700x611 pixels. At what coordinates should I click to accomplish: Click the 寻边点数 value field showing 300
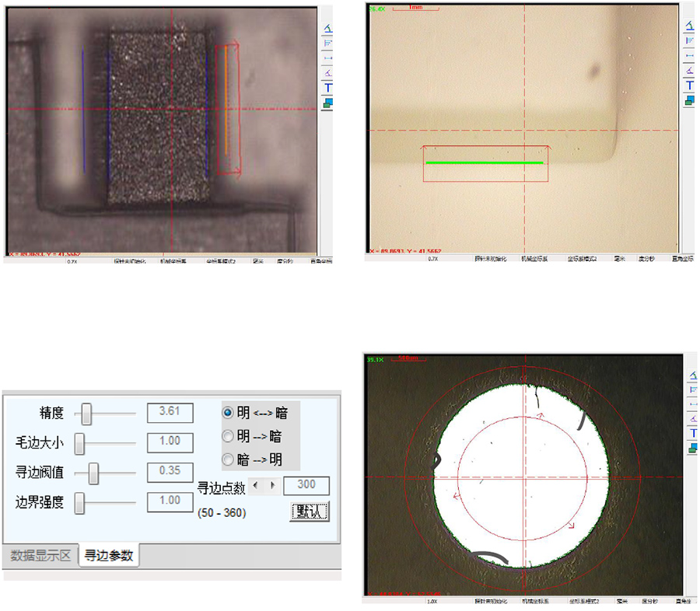click(306, 486)
